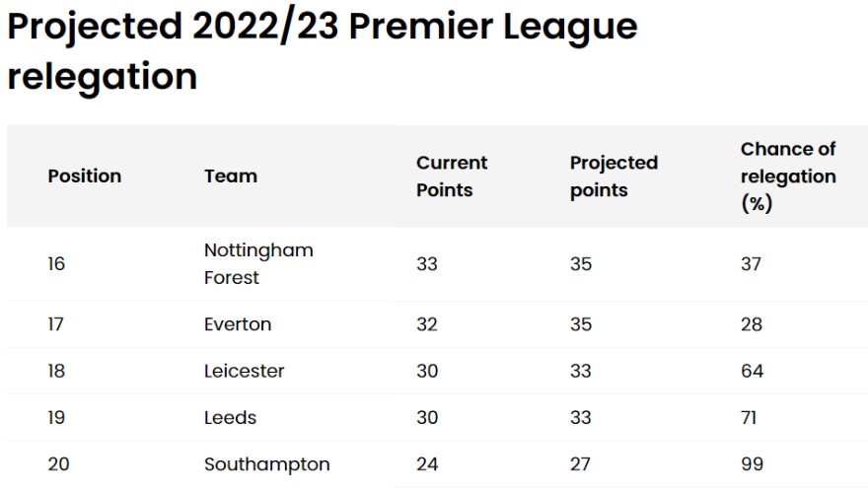Click Everton's current points value 32
Viewport: 868px width, 493px height.
tap(427, 324)
